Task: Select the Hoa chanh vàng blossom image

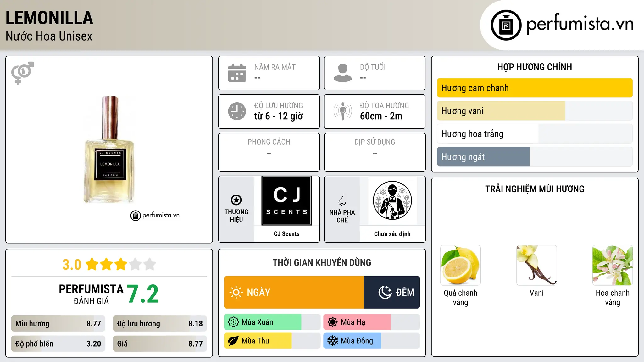Action: coord(613,265)
